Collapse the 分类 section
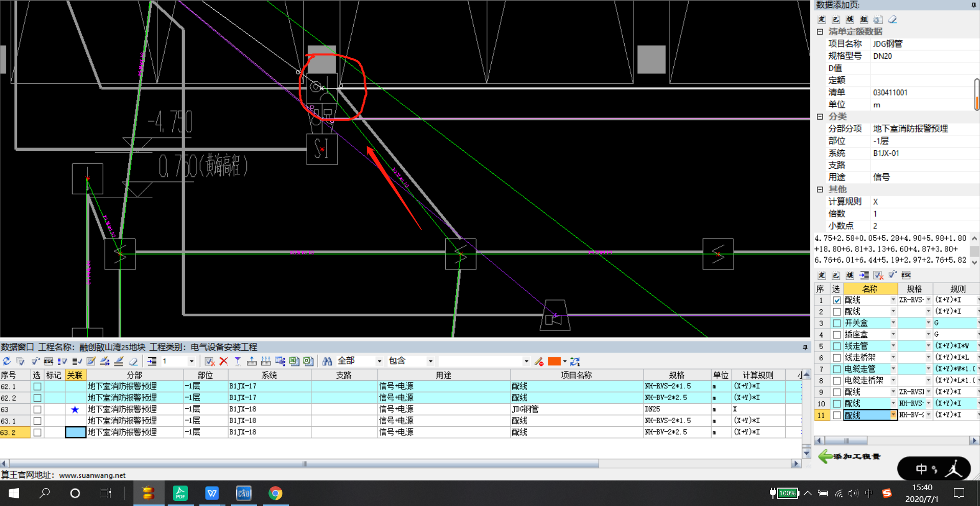 click(820, 117)
